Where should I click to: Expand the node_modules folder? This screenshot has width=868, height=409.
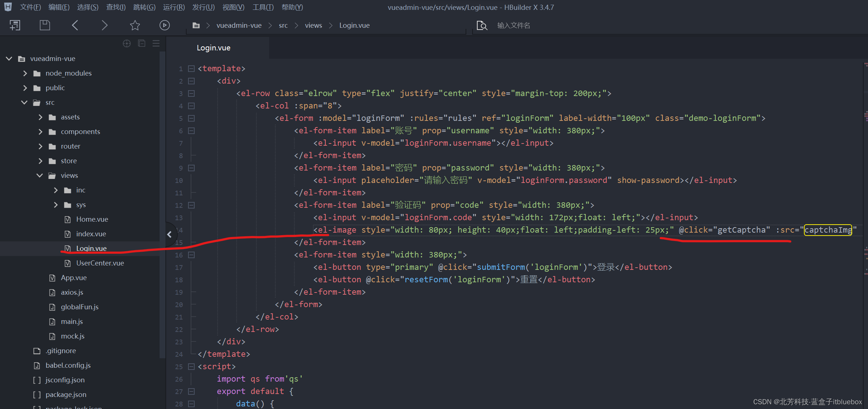point(25,73)
